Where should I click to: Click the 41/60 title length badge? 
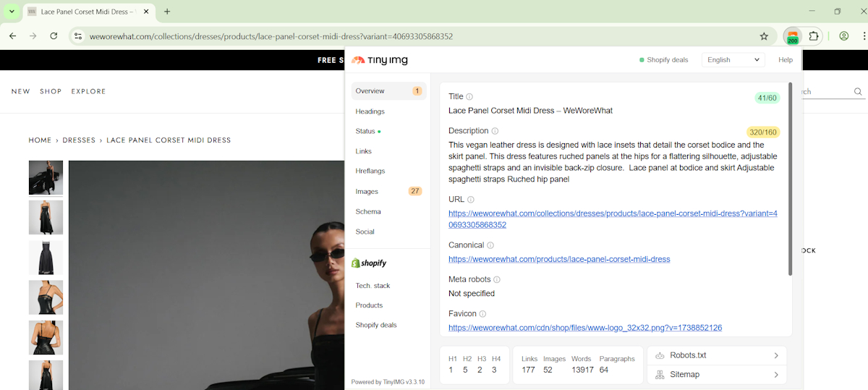(x=767, y=98)
